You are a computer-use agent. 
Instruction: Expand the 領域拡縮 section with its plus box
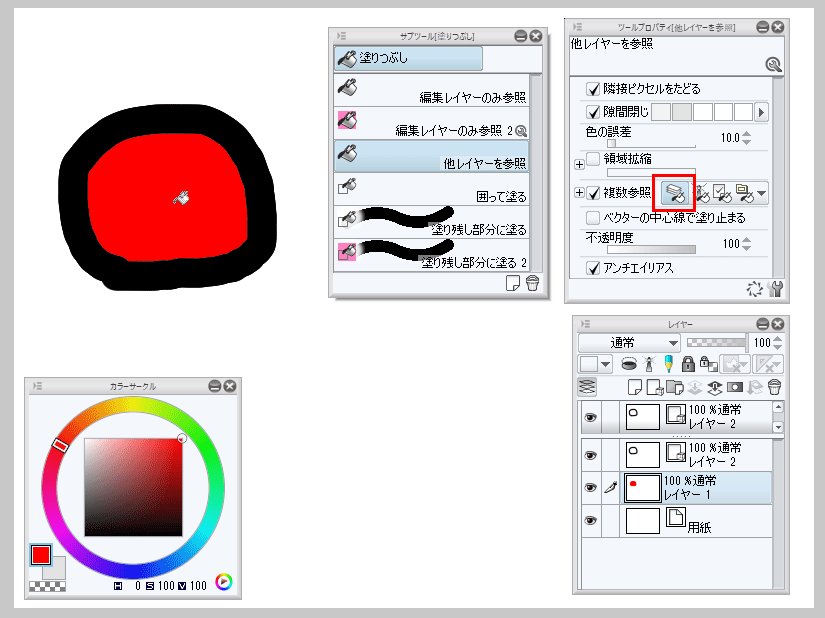578,162
